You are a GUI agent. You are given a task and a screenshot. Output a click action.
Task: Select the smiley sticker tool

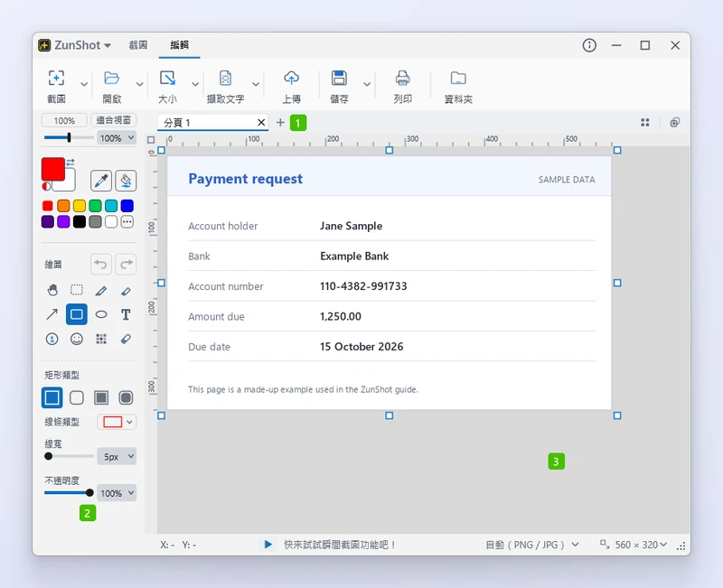(x=77, y=339)
